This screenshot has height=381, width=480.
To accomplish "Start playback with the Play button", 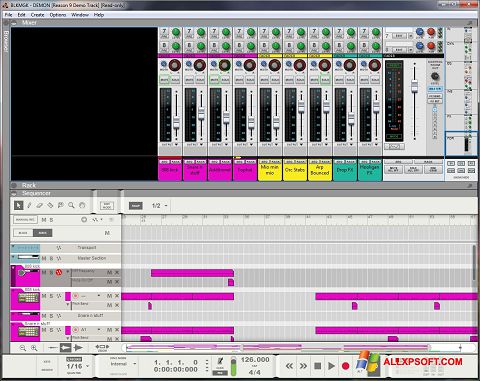I will click(x=331, y=366).
